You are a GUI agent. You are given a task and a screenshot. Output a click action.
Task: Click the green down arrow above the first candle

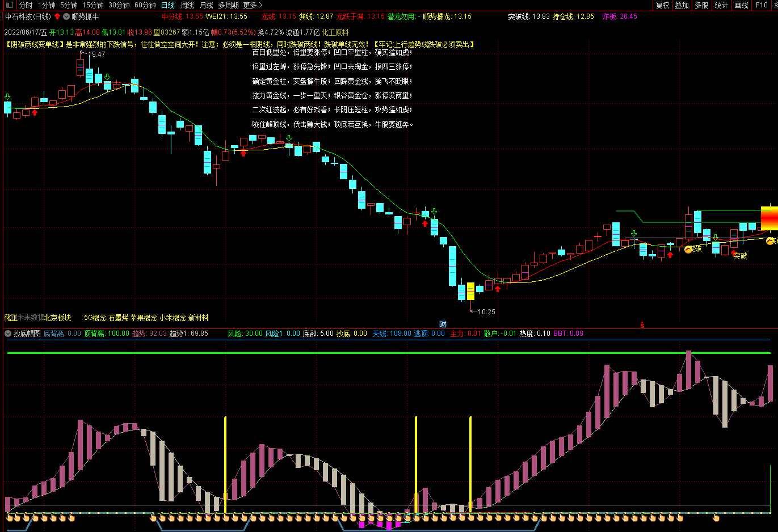[x=7, y=97]
